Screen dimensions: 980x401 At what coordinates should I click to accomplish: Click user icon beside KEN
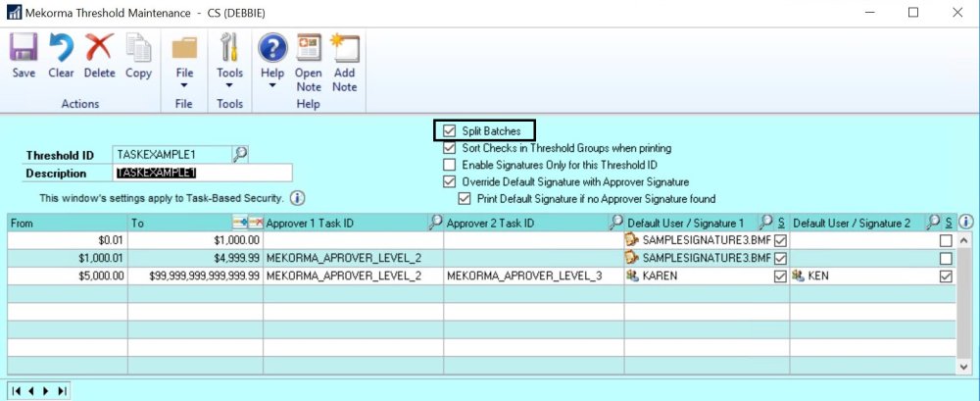(x=798, y=276)
